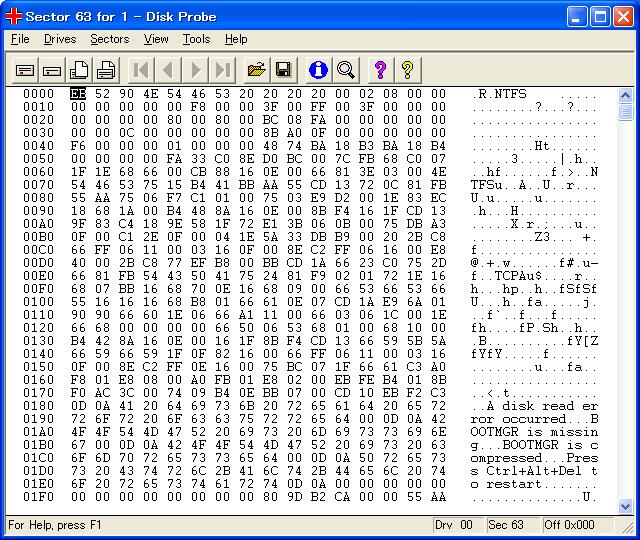Click the first toolbar icon for drive properties

pyautogui.click(x=25, y=70)
